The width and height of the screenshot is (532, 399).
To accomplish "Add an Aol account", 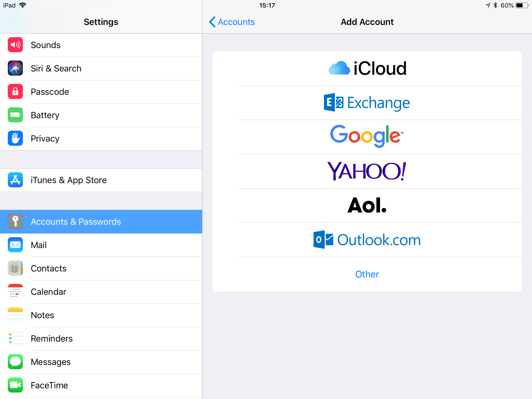I will tap(367, 205).
